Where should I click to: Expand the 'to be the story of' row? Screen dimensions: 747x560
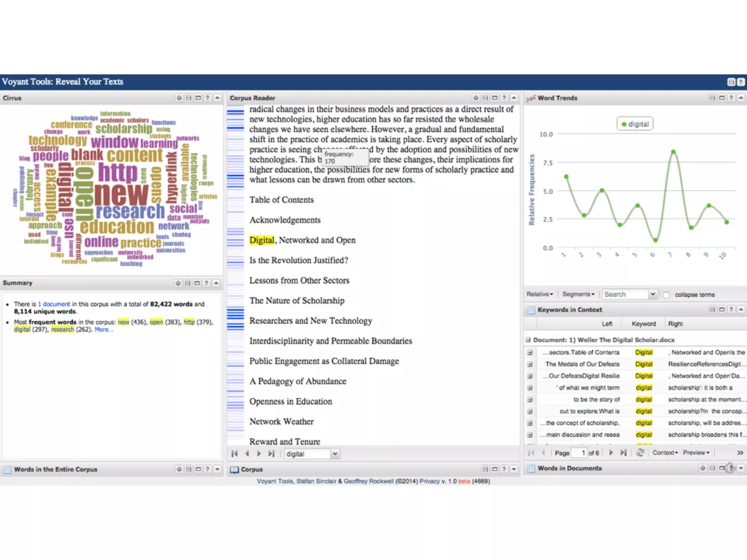530,400
